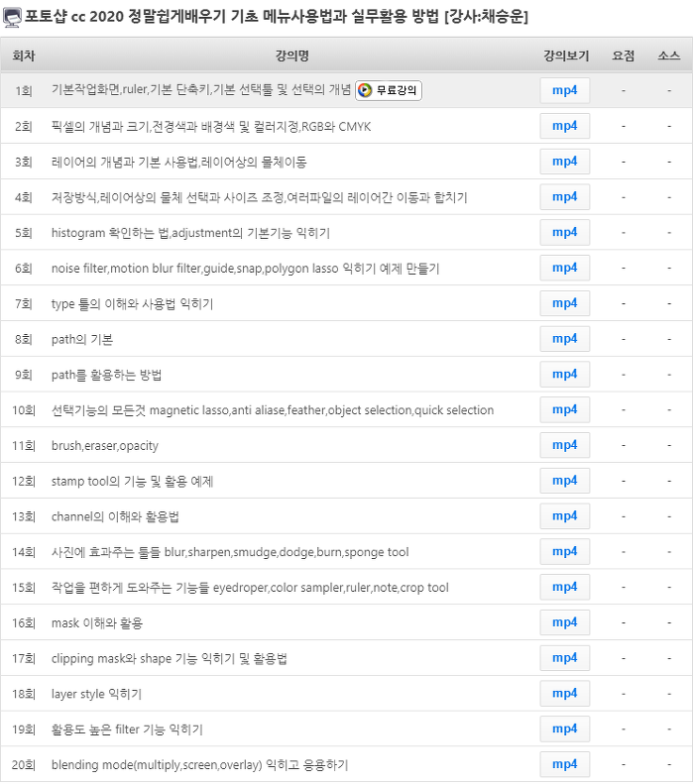
Task: Launch mp4 for path basics lecture 8회
Action: coord(564,339)
